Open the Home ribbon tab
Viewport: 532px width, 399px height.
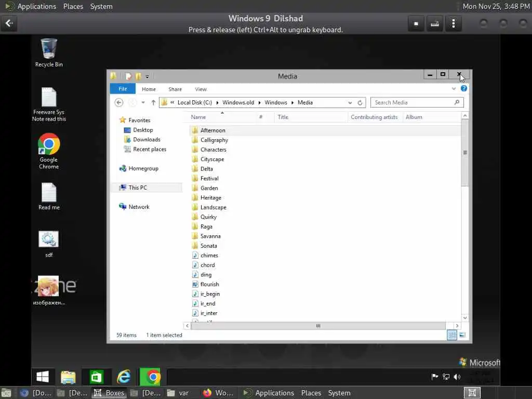pos(149,89)
